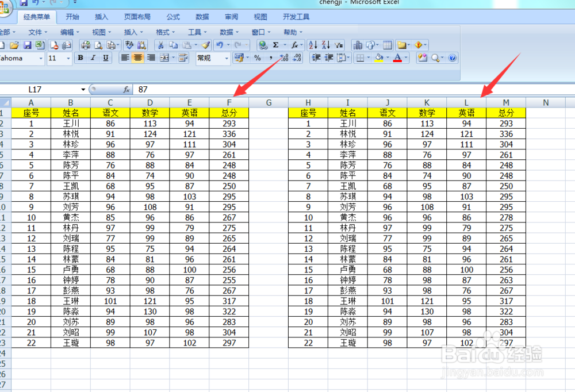Open number format 常规 dropdown
Screen dimensions: 575x392
point(227,58)
